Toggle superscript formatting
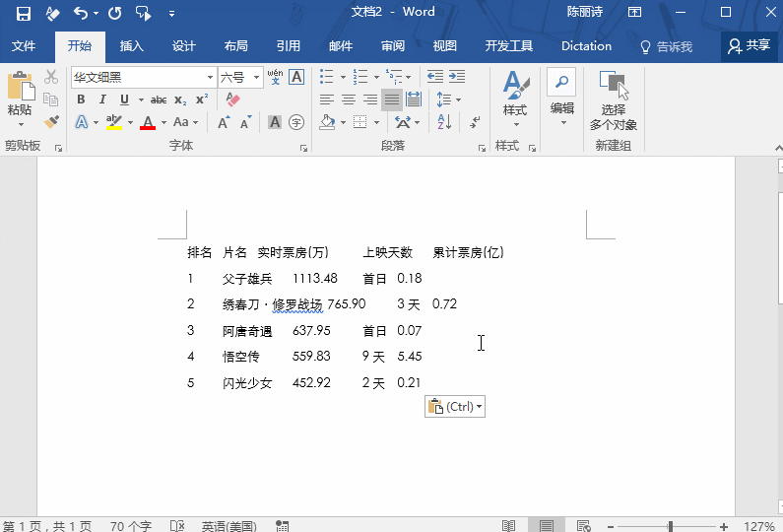The width and height of the screenshot is (783, 532). (202, 100)
